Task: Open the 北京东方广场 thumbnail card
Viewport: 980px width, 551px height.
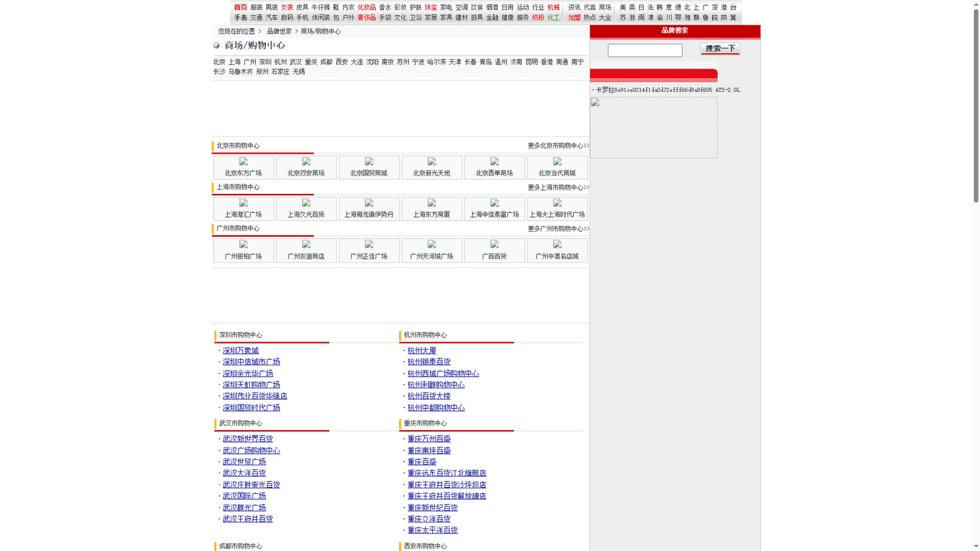Action: pyautogui.click(x=244, y=167)
